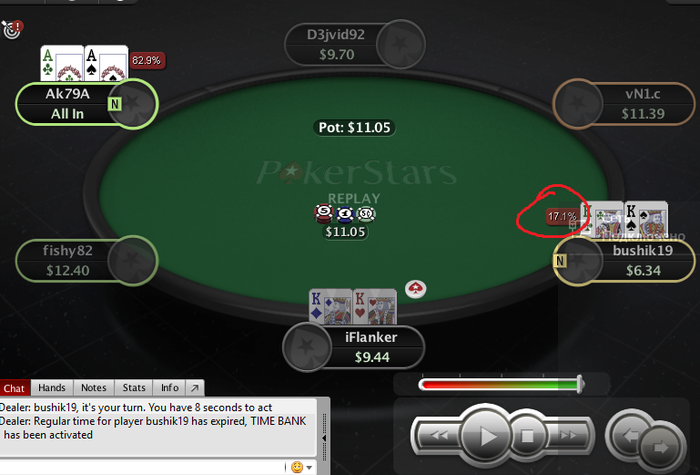Click the stop button in replay controls
The image size is (700, 475).
tap(527, 436)
